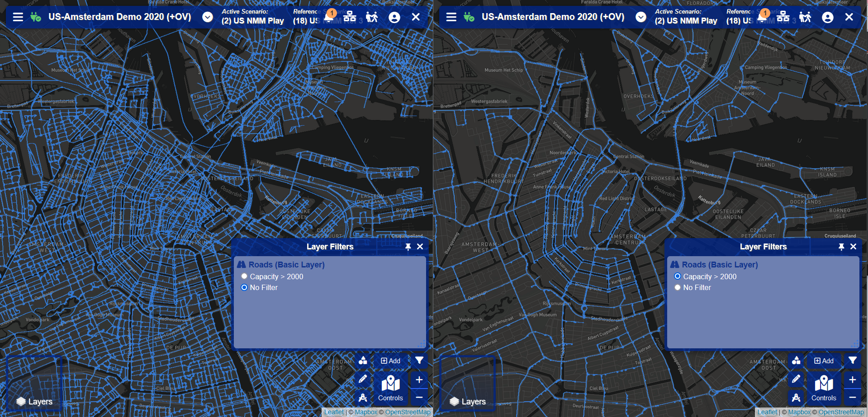Select the compass measure tool in left view
The width and height of the screenshot is (868, 417).
(363, 398)
